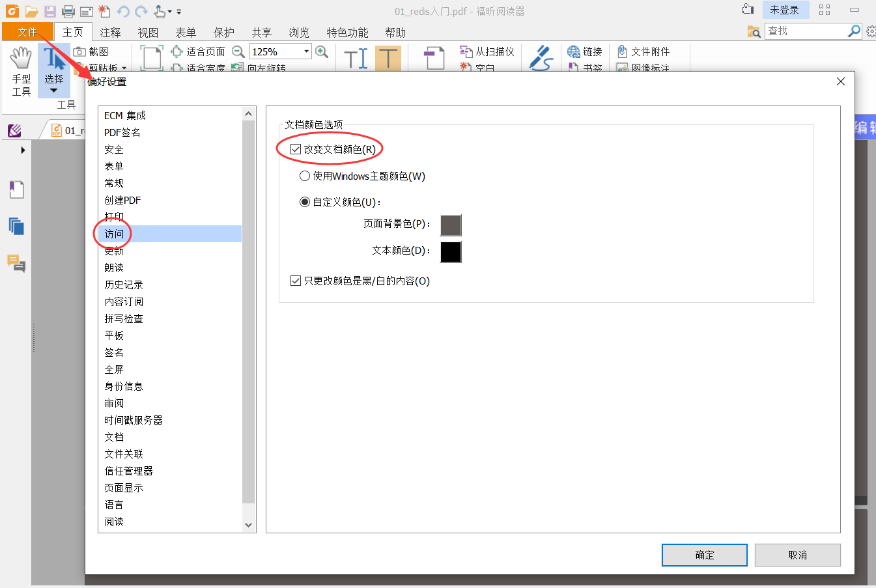The width and height of the screenshot is (876, 588).
Task: Open the zoom level 125% dropdown
Action: (305, 51)
